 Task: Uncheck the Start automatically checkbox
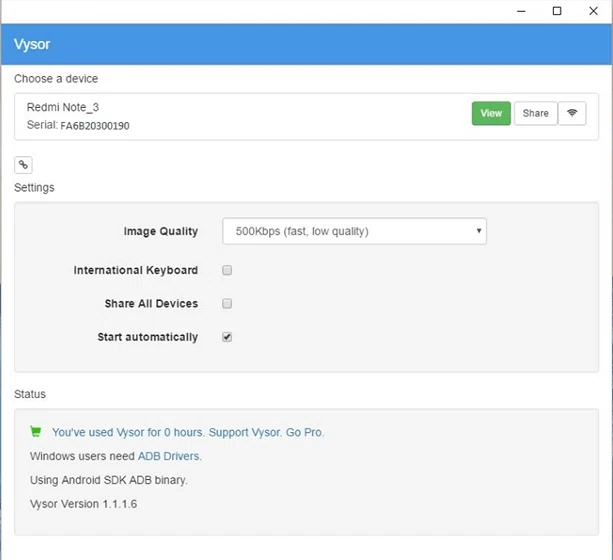click(x=227, y=337)
